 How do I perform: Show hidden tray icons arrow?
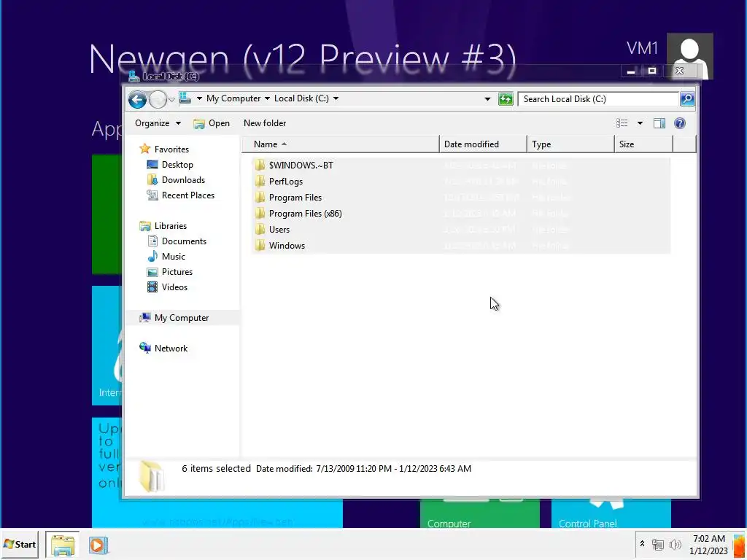[x=642, y=544]
